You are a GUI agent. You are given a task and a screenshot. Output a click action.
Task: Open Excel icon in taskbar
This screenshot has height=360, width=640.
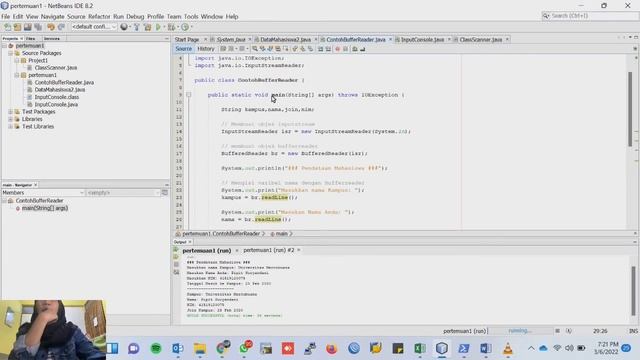pos(420,349)
